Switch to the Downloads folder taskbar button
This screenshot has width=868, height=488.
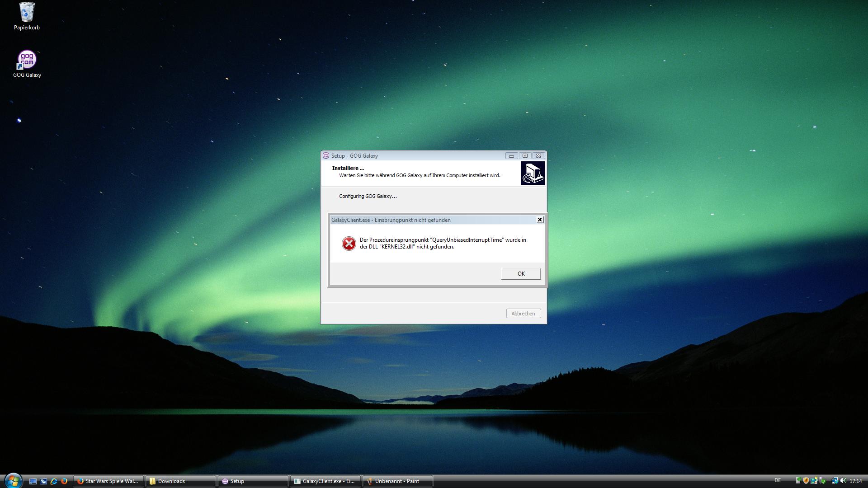point(181,481)
